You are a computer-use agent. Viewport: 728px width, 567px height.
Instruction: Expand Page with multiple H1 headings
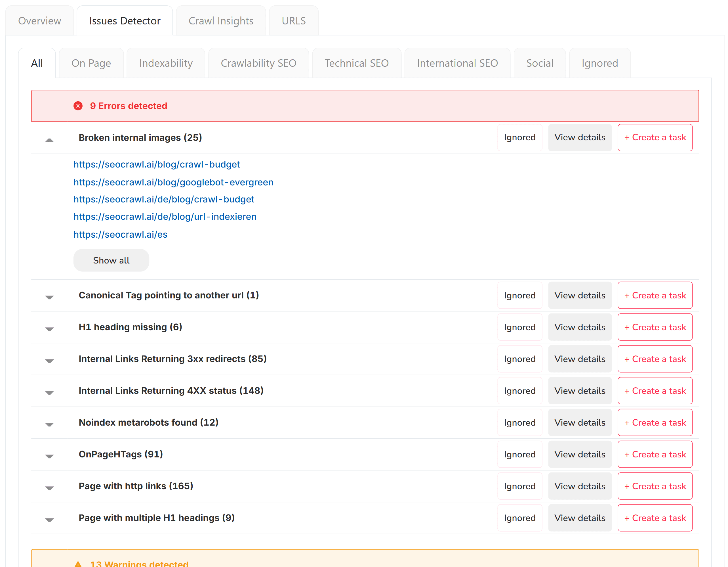[x=49, y=520]
